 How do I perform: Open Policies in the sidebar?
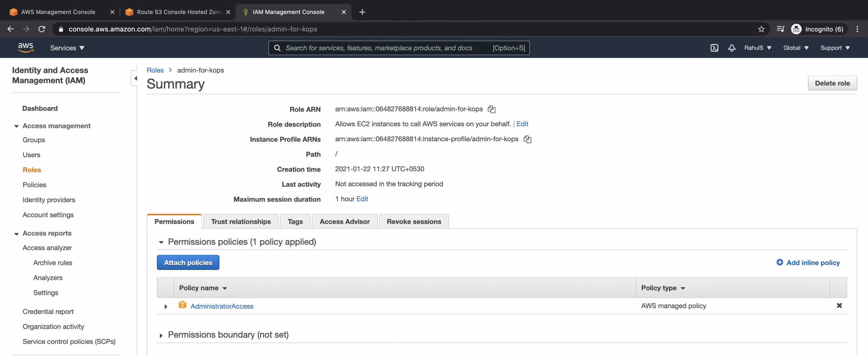click(34, 185)
